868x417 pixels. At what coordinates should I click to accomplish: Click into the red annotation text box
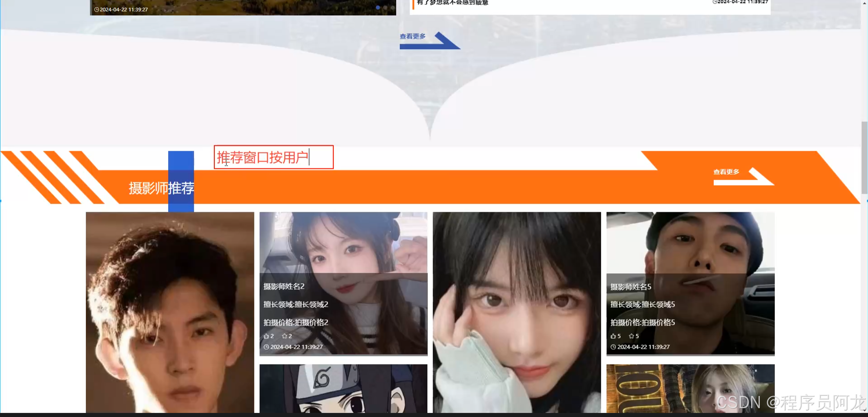tap(273, 157)
